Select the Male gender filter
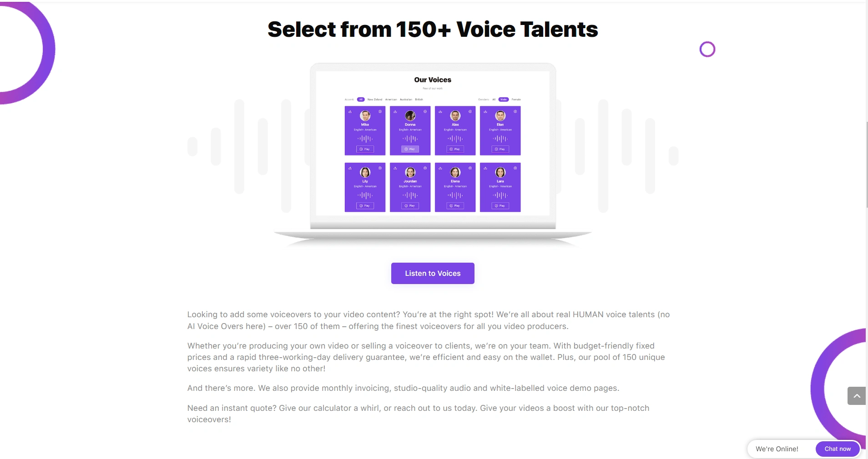 [504, 100]
